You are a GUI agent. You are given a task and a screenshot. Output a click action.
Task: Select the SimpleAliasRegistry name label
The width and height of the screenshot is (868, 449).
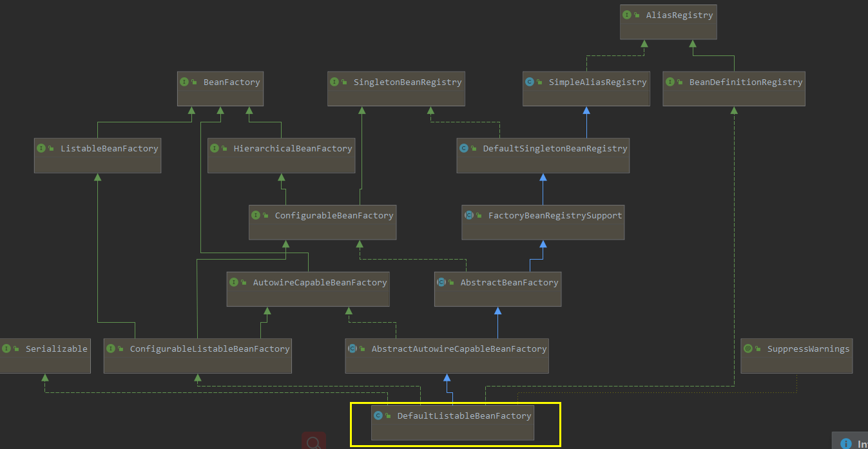(598, 82)
